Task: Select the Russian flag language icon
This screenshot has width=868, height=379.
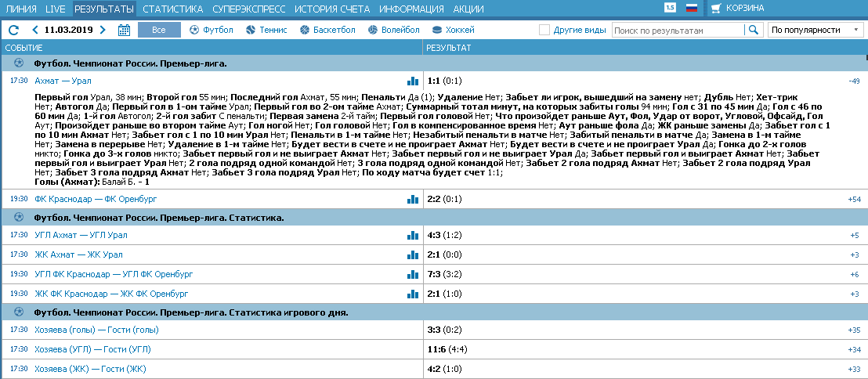Action: click(691, 8)
